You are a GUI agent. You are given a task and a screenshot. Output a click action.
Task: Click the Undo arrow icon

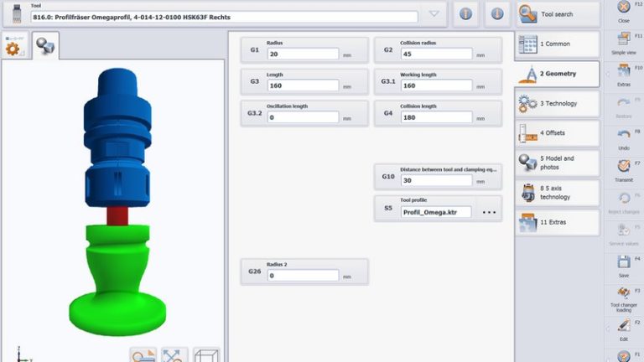623,137
